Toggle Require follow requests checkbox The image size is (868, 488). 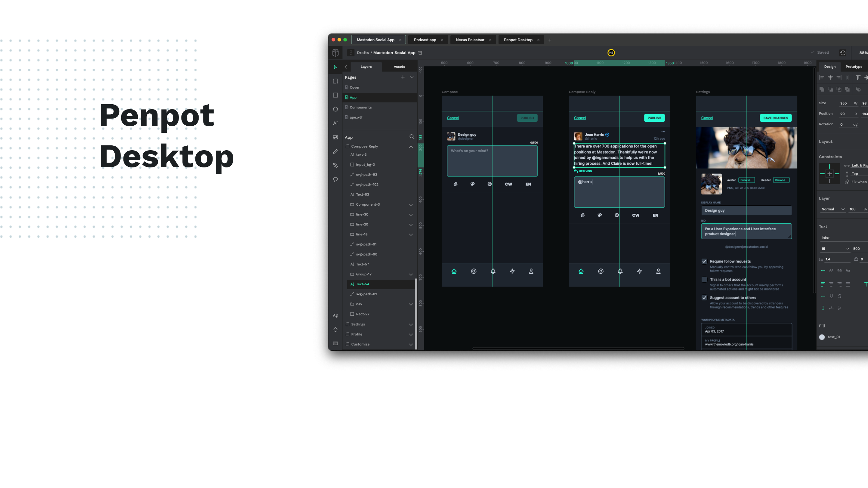click(704, 261)
